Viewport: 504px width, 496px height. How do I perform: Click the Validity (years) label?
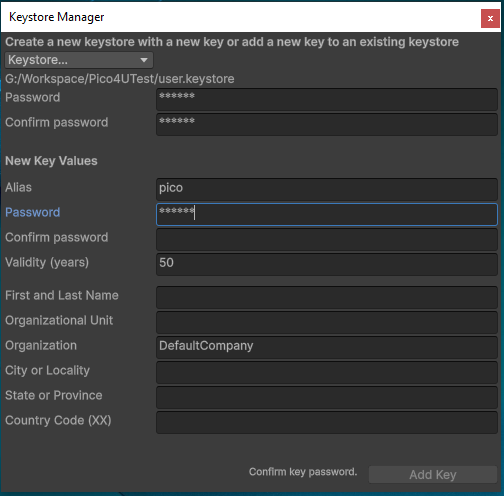[47, 262]
